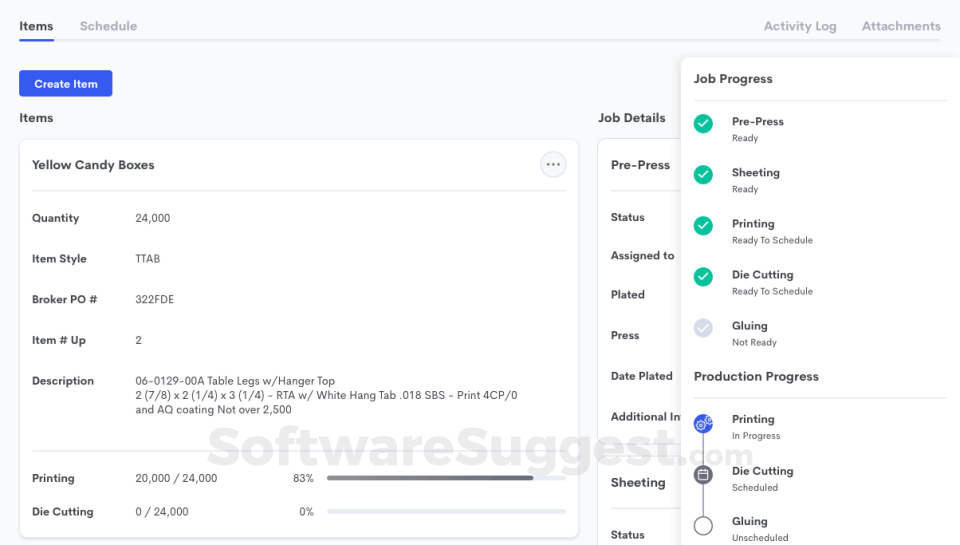Click the Create Item button
This screenshot has width=960, height=545.
(66, 84)
